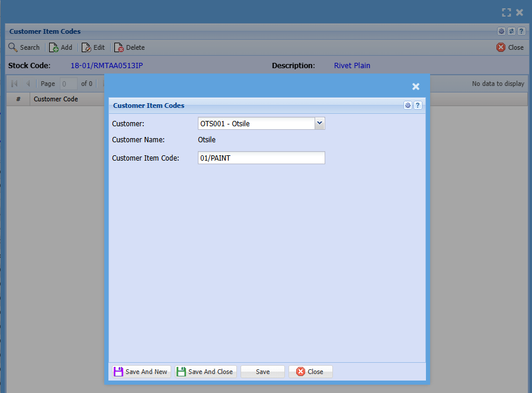Click the Customer Code column header

pos(56,99)
